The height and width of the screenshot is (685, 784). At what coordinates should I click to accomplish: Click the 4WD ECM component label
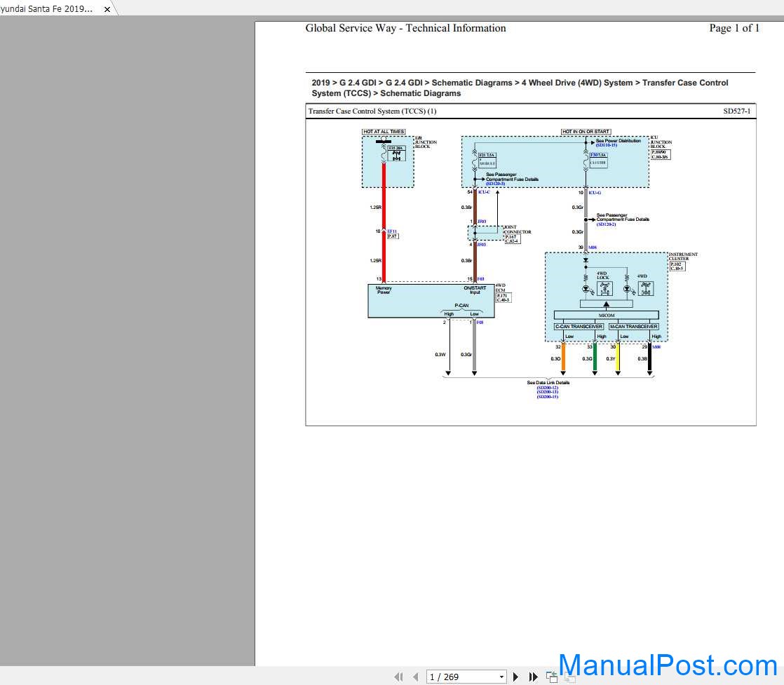(501, 287)
